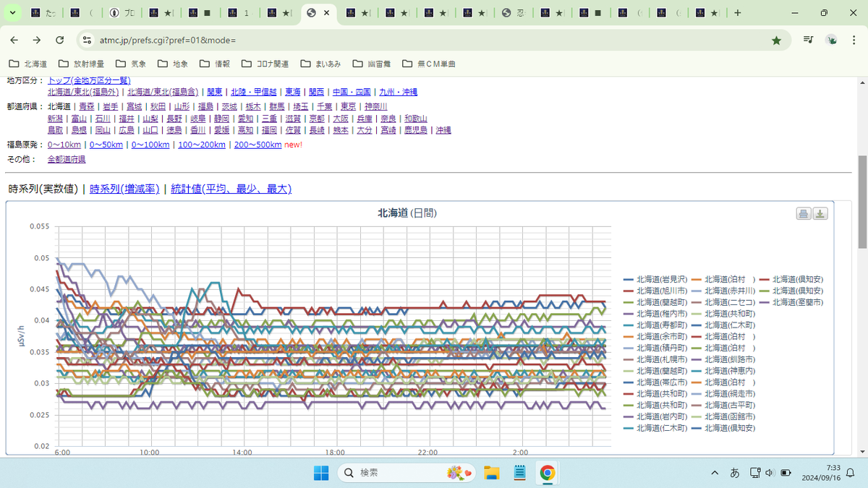Screen dimensions: 868x488
Task: Show hidden icons in system tray
Action: (715, 473)
